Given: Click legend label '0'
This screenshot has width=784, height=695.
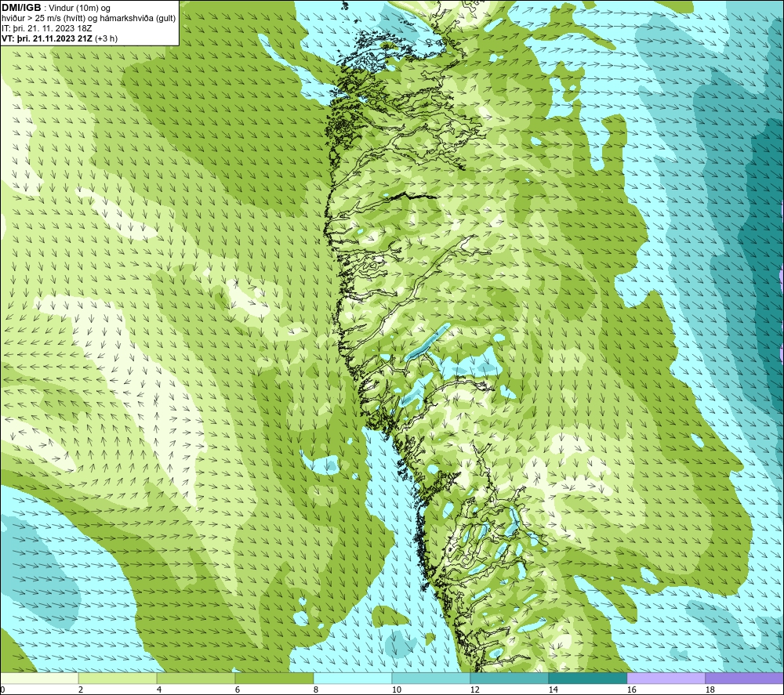Looking at the screenshot, I should point(2,690).
